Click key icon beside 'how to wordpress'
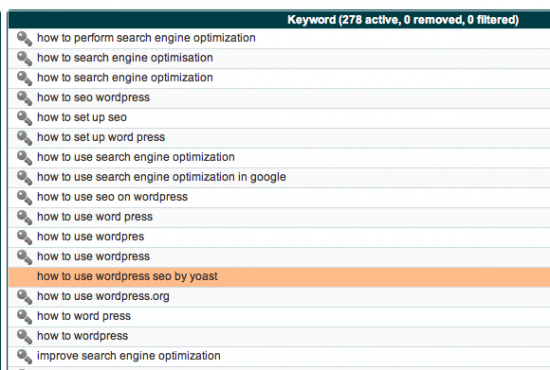The width and height of the screenshot is (550, 370). 25,336
